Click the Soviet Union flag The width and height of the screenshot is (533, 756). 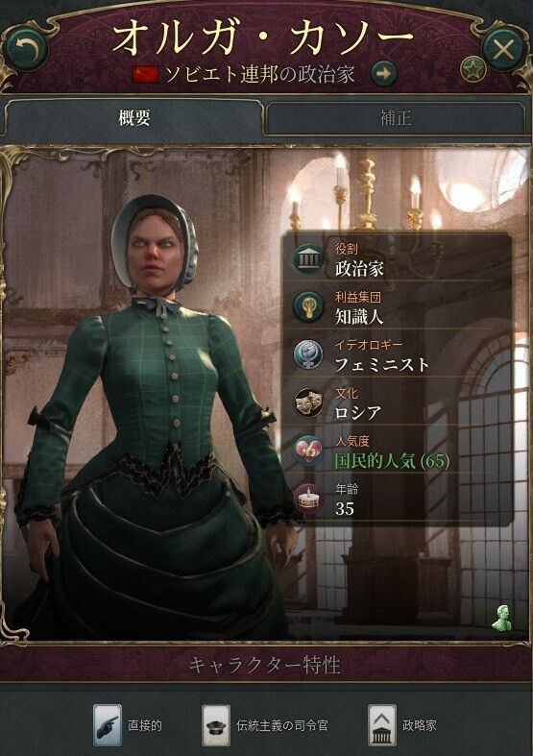146,75
